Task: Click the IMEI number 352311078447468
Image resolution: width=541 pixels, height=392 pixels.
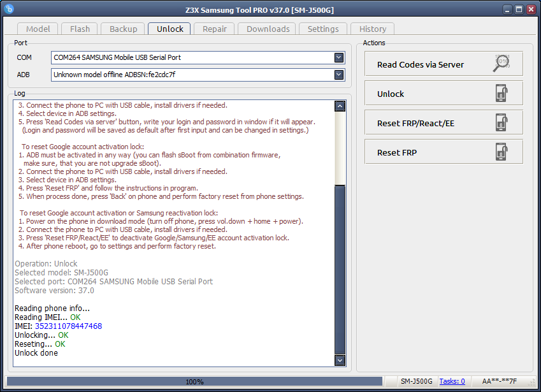Action: pos(68,326)
